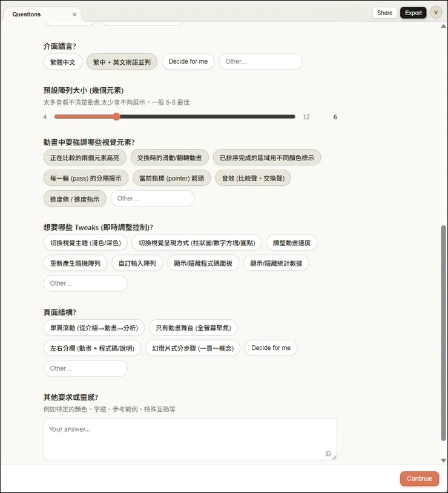Click Other field under 介面語言
Viewport: 448px width, 493px height.
pos(260,62)
